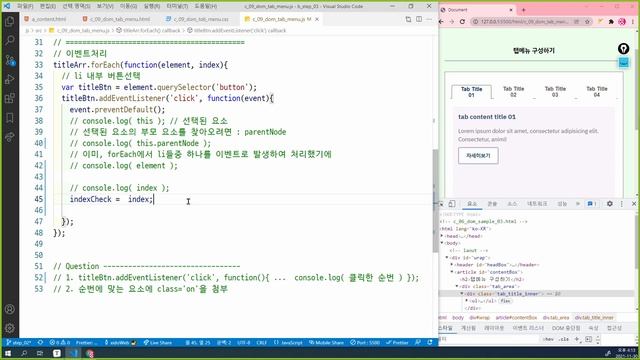
Task: Open the c_09_dom_tab_menu.html editor tab
Action: (x=116, y=19)
